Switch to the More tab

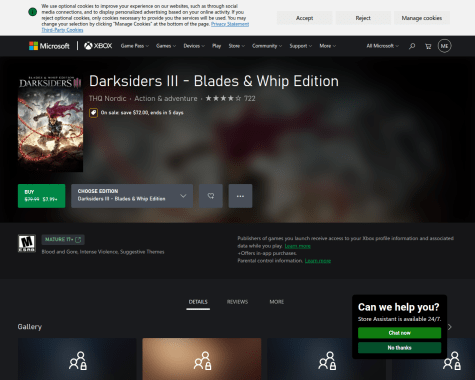click(x=277, y=302)
